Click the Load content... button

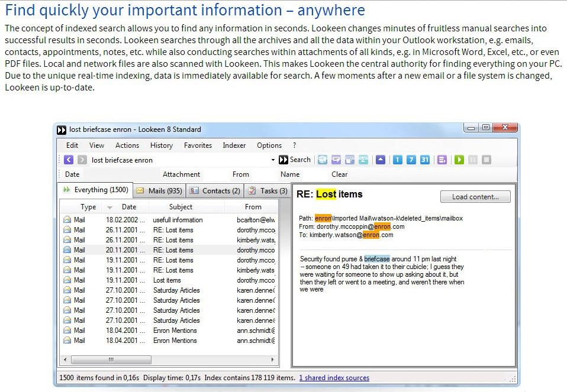coord(475,197)
